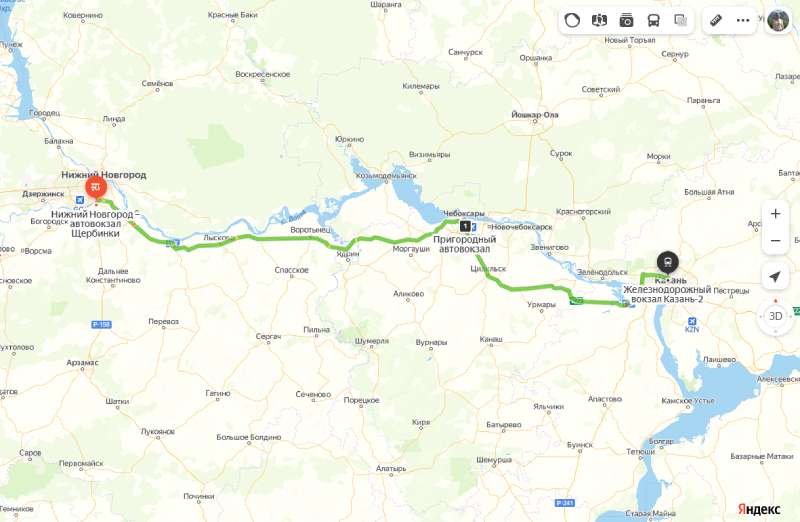Click the Чебоксары city label

pos(464,213)
